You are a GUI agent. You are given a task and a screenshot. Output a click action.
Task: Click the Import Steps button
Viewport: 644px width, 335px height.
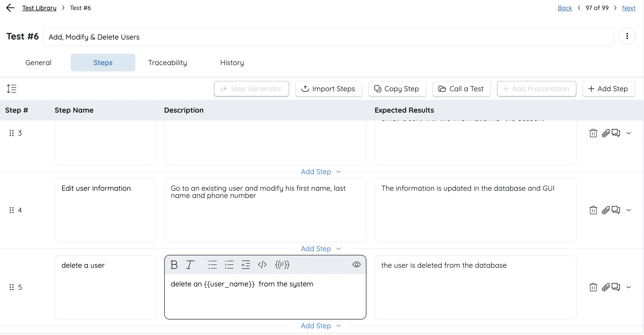tap(328, 89)
